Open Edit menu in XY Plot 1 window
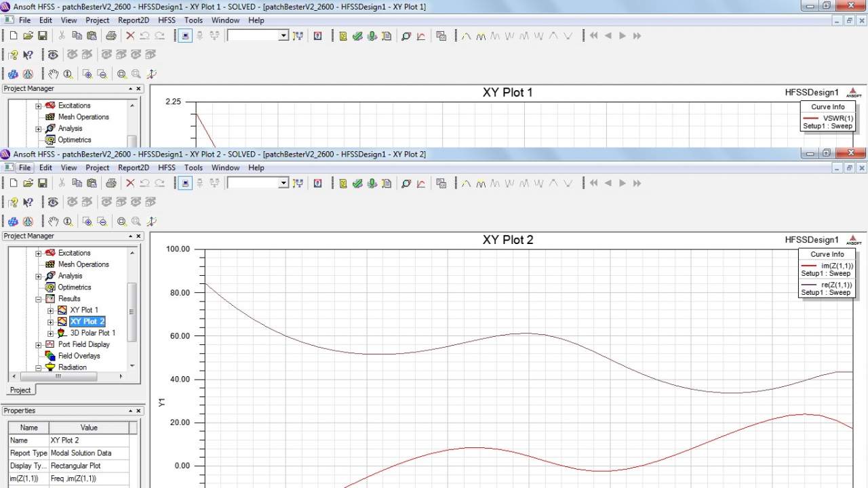 click(x=45, y=20)
